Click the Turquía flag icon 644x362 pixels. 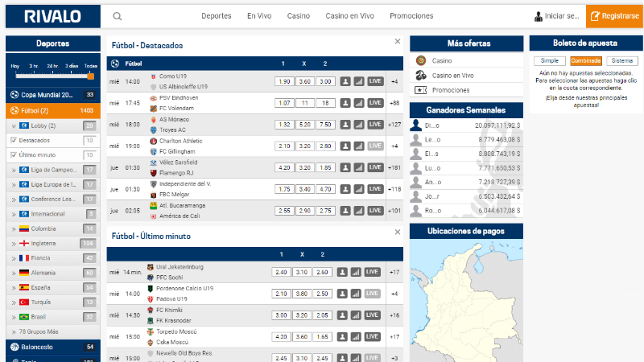click(x=24, y=302)
